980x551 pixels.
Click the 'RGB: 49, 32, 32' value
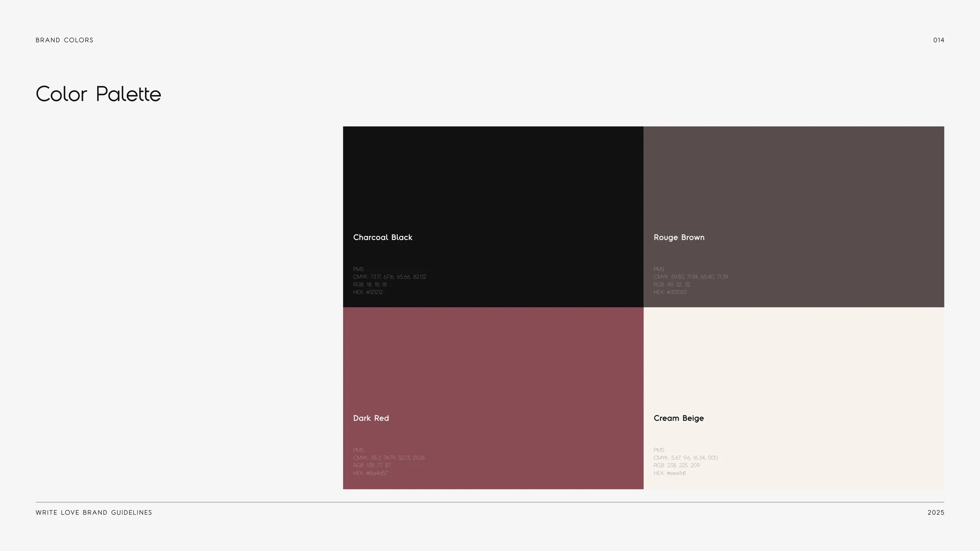[x=672, y=285]
